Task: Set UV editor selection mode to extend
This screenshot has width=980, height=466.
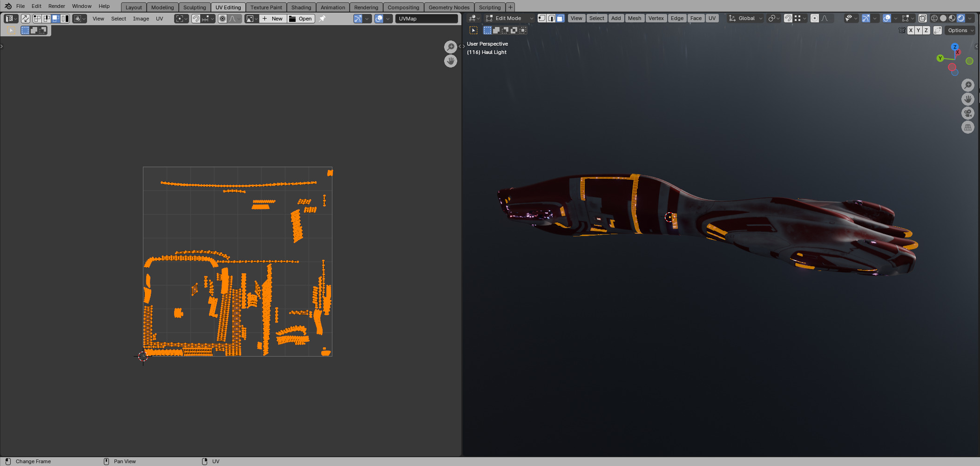Action: coord(34,30)
